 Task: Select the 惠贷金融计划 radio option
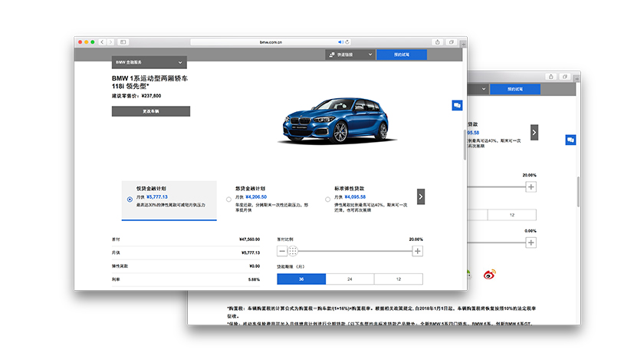pos(228,200)
